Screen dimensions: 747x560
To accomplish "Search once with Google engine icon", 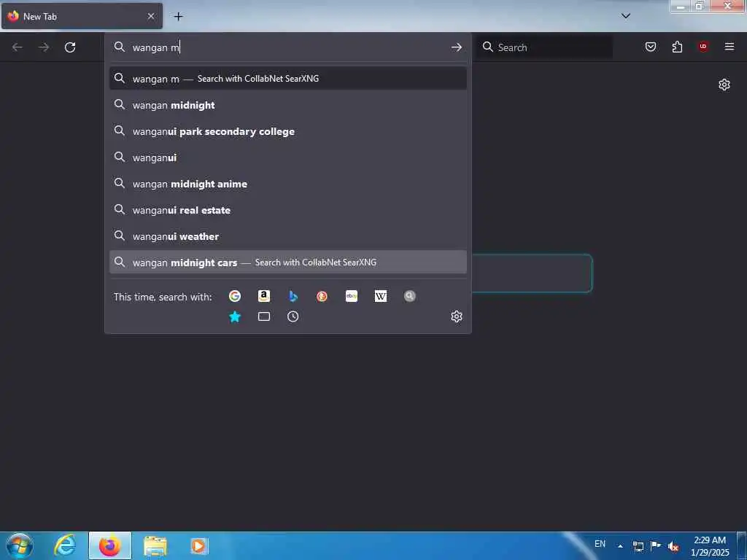I will [234, 296].
